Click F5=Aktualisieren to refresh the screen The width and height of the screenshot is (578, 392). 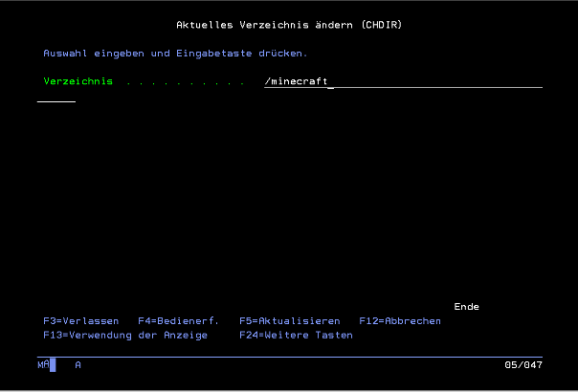pyautogui.click(x=290, y=321)
